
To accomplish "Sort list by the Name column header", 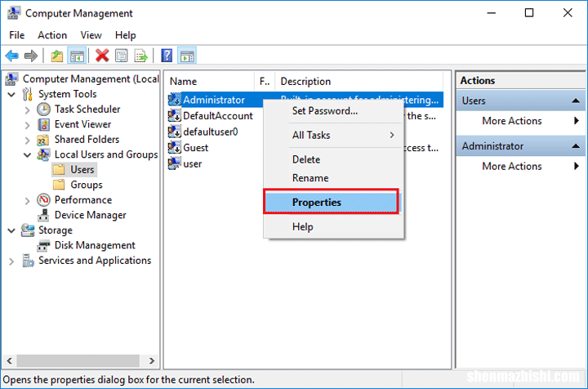I will tap(208, 81).
